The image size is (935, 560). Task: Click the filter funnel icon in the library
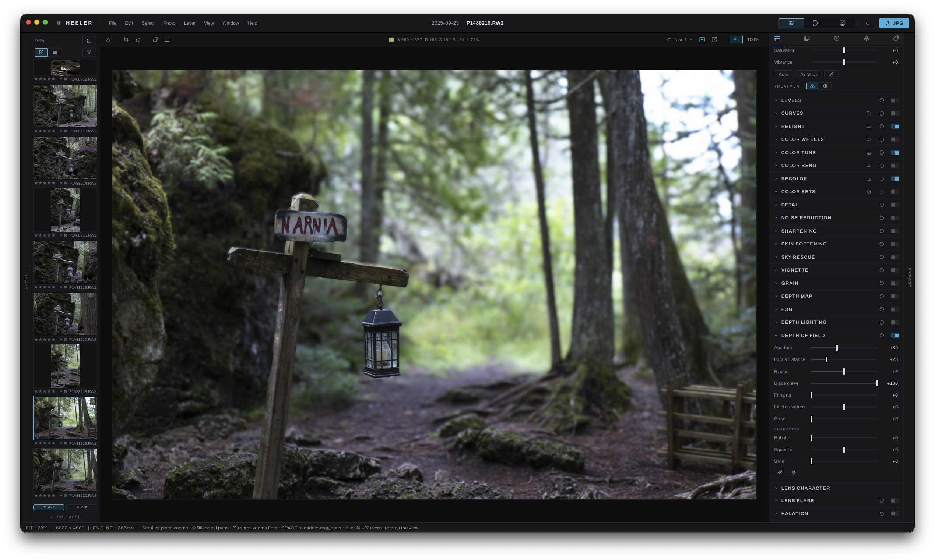[x=89, y=53]
